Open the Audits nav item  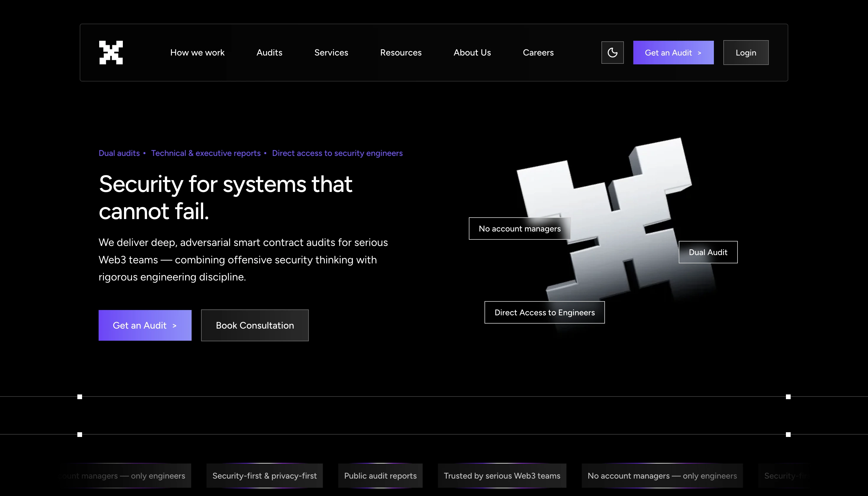(x=269, y=53)
